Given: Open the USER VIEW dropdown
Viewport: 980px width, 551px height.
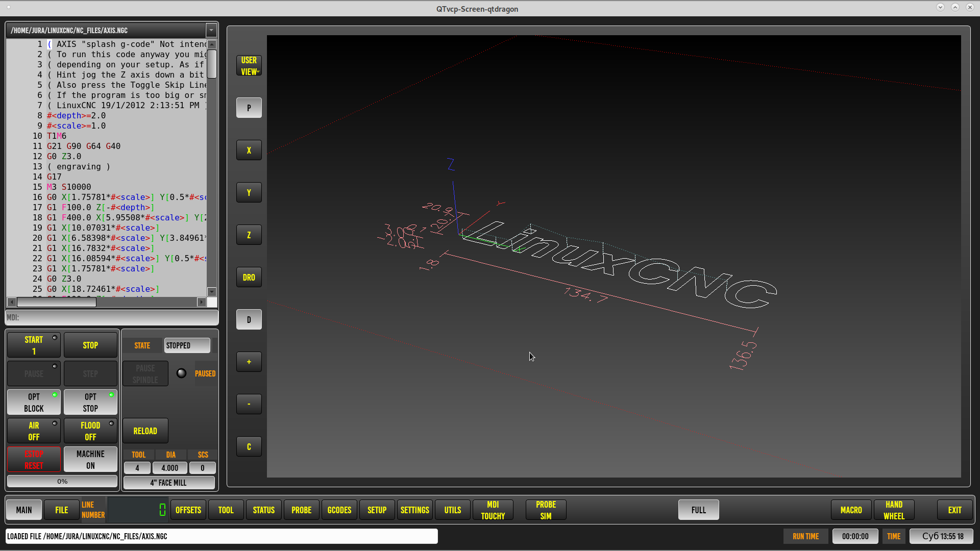Looking at the screenshot, I should [x=249, y=66].
